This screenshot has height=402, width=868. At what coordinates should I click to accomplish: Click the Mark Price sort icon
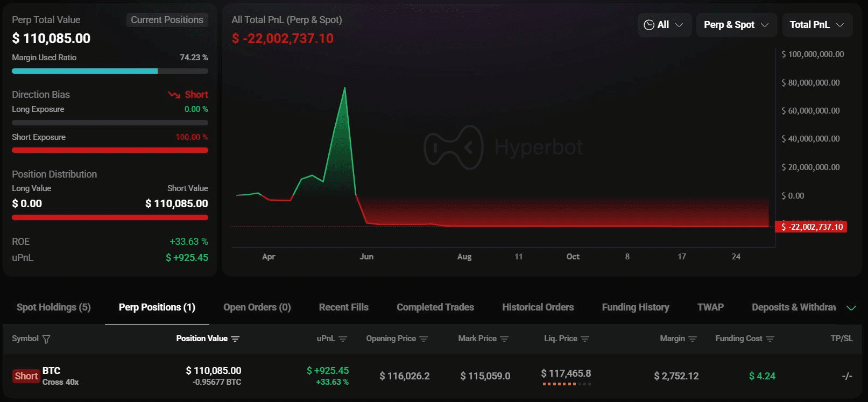(x=504, y=339)
